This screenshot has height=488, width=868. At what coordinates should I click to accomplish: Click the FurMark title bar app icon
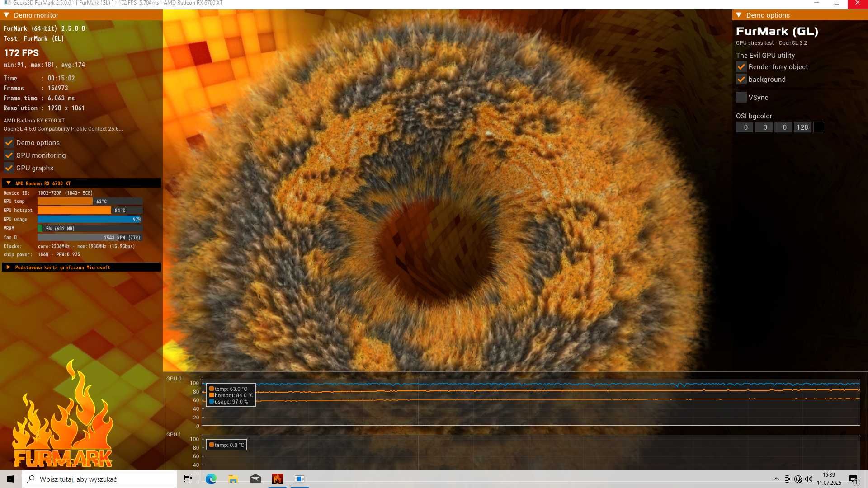[x=6, y=3]
